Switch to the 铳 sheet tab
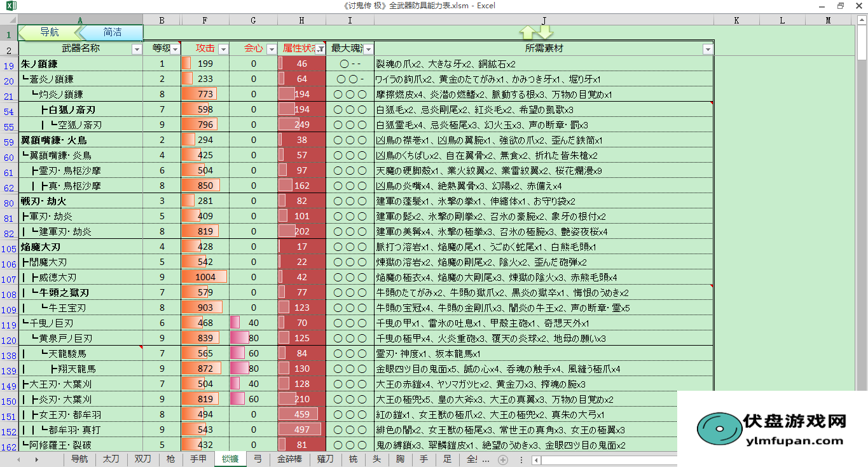This screenshot has width=868, height=467. point(353,459)
